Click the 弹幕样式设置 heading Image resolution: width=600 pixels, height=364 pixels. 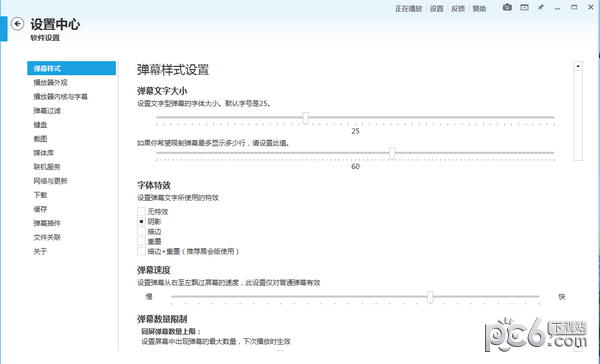tap(173, 70)
